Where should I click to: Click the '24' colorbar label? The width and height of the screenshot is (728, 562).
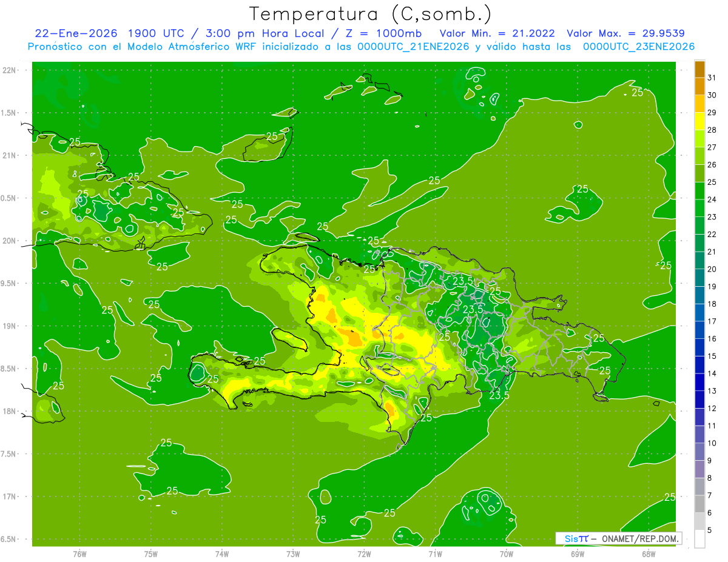point(712,199)
